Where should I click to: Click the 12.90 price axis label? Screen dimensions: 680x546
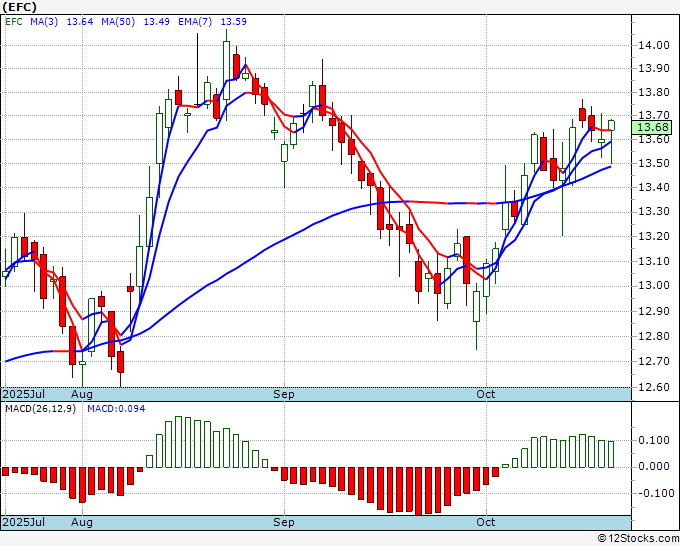click(x=654, y=311)
